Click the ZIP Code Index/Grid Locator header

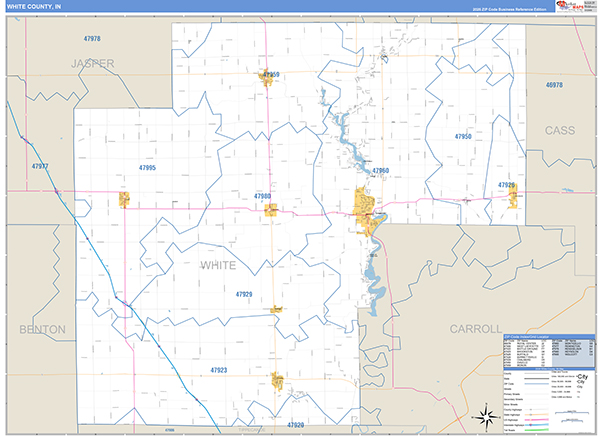coord(549,337)
